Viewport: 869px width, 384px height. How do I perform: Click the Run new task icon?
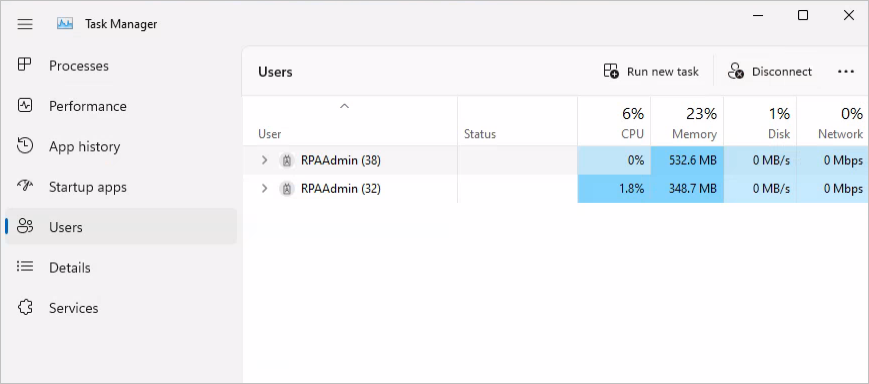click(x=611, y=71)
